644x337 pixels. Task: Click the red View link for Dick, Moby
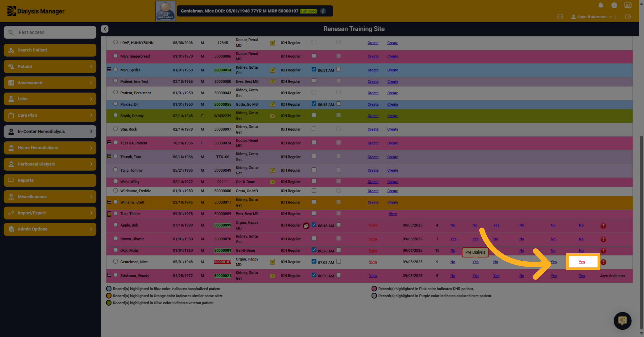373,251
